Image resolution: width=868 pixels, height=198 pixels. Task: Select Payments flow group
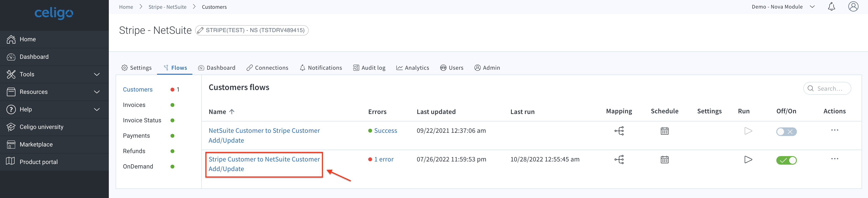pos(136,136)
